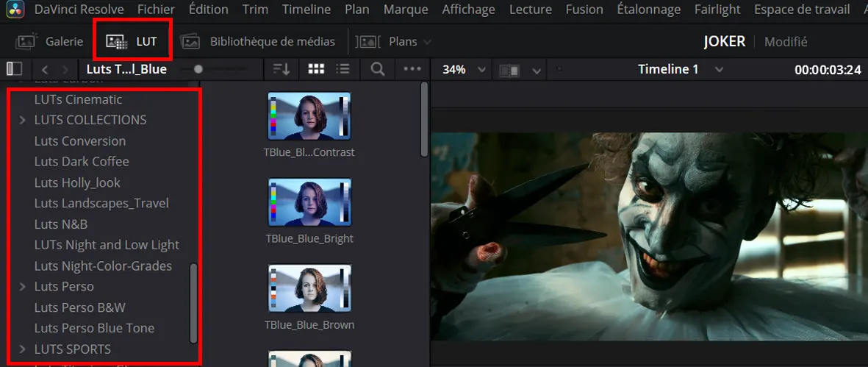
Task: Open the Édition menu
Action: tap(208, 10)
